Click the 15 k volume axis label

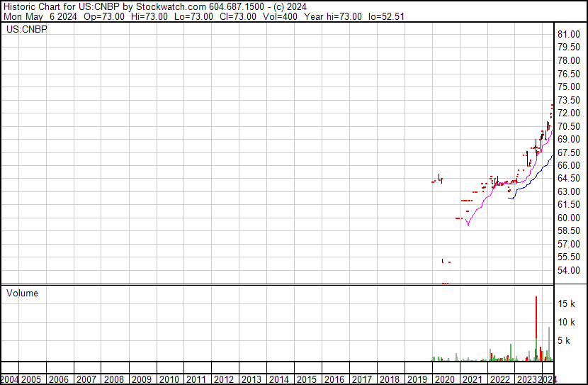[x=566, y=303]
